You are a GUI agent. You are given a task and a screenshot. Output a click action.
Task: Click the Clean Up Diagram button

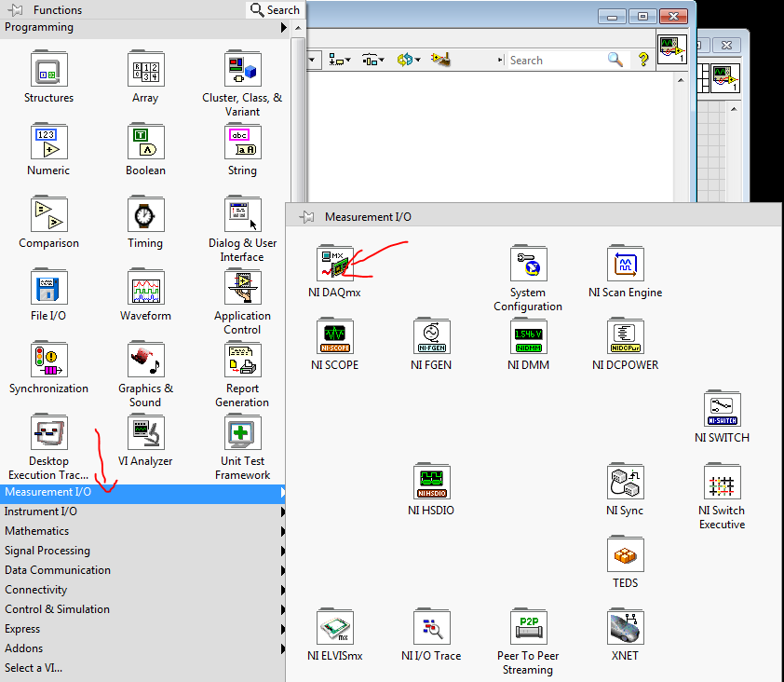pyautogui.click(x=440, y=60)
